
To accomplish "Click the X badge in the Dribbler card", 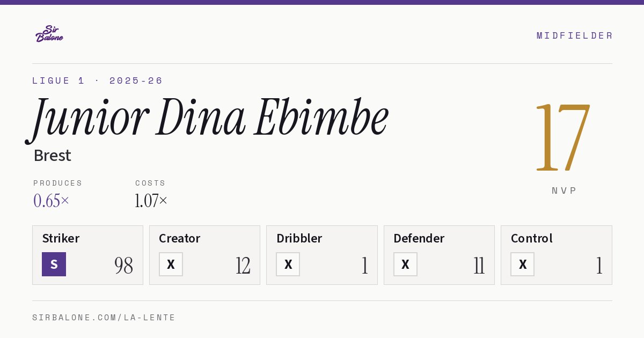I will click(x=288, y=264).
